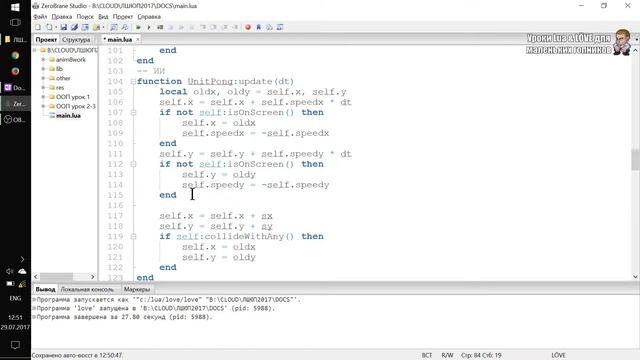The width and height of the screenshot is (640, 360).
Task: Execute the current project with Run icon
Action: coord(138,27)
